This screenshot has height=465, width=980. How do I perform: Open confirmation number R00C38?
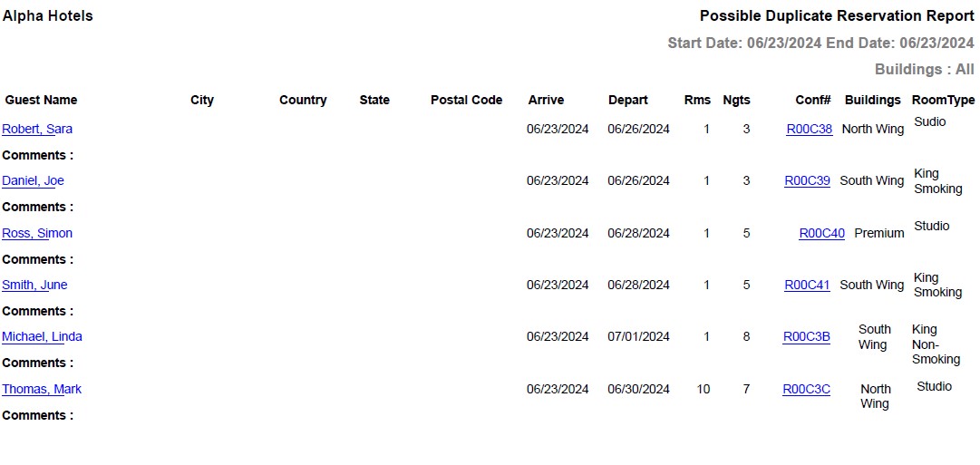pos(809,129)
